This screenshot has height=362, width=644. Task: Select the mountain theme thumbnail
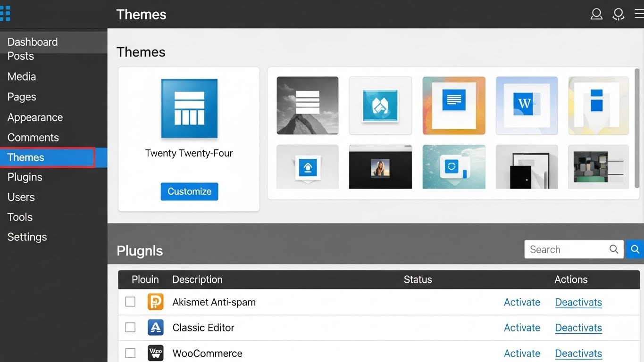coord(307,105)
